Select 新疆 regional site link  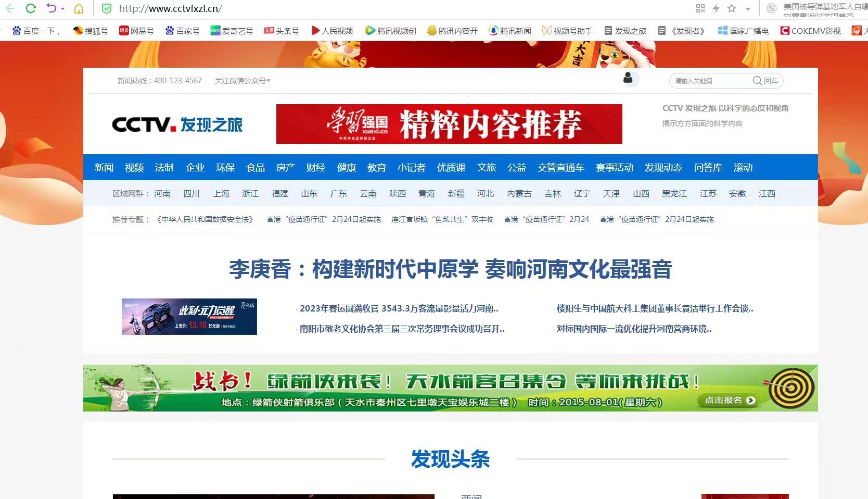coord(456,193)
